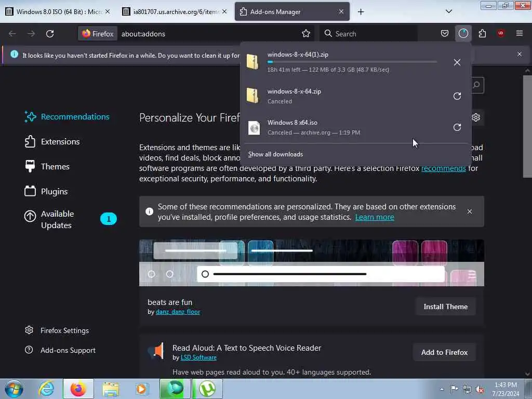Open Plugins category in sidebar

click(46, 191)
